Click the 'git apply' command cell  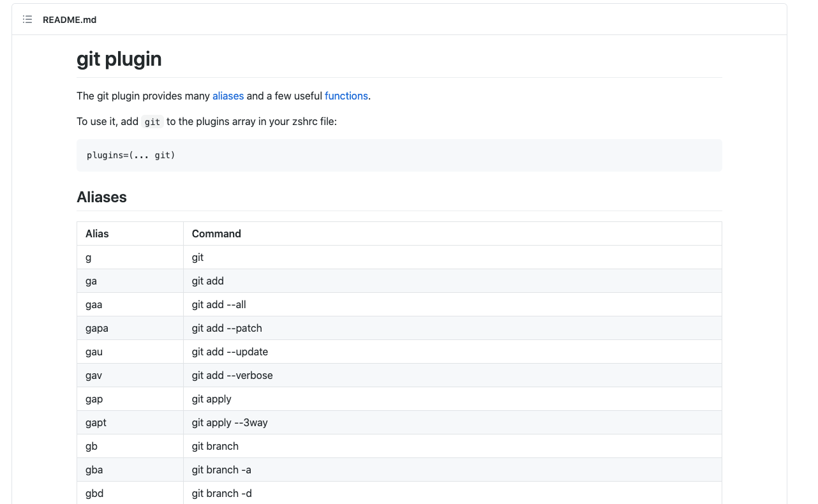[452, 399]
